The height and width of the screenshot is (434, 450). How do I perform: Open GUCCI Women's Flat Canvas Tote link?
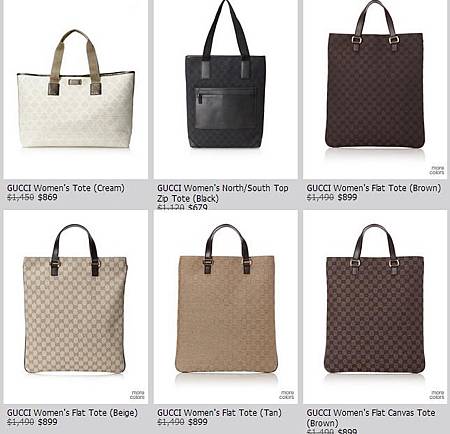pyautogui.click(x=371, y=418)
